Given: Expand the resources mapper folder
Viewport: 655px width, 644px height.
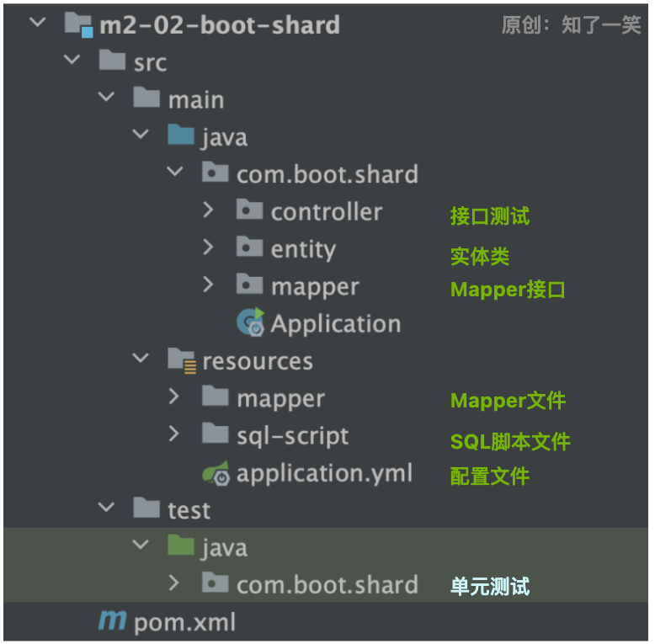Looking at the screenshot, I should point(174,397).
